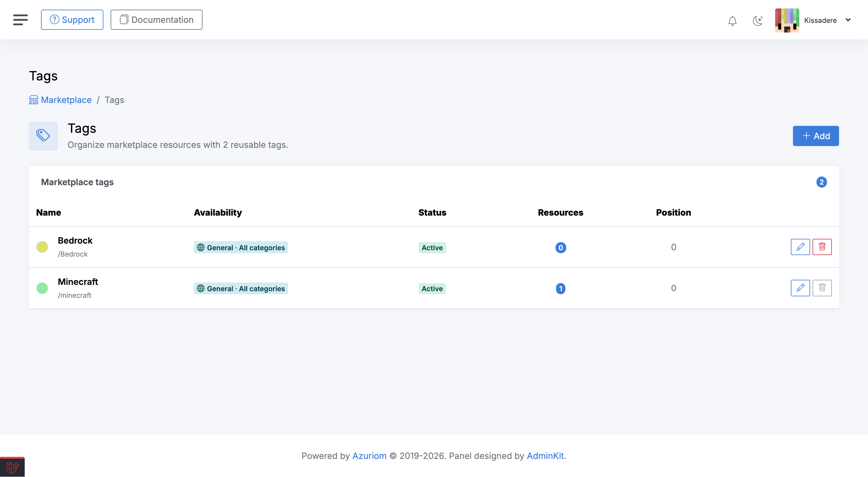Click the Kissadere avatar image

787,20
